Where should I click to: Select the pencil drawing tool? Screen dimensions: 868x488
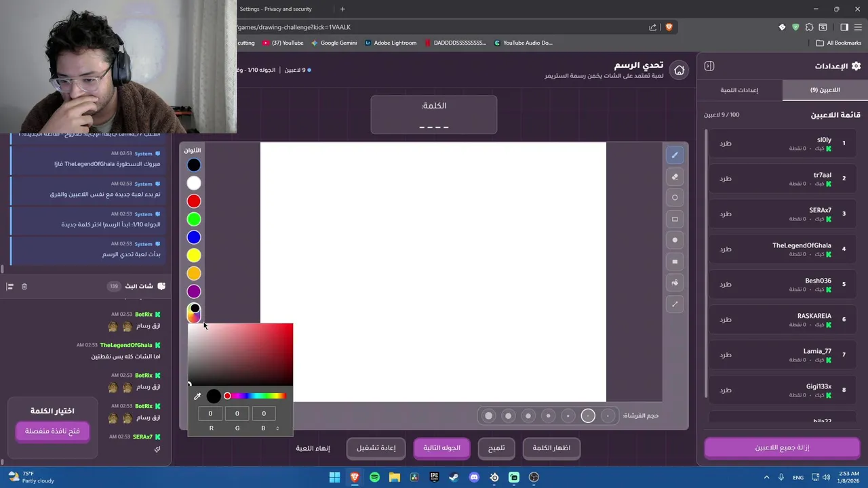[x=675, y=155]
